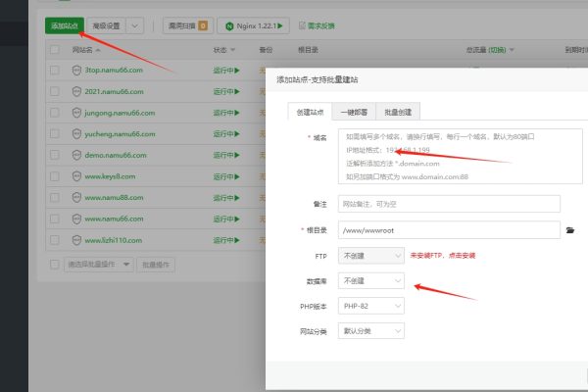Toggle 运行中 status for demo.namu66.com
The height and width of the screenshot is (392, 588).
coord(226,155)
